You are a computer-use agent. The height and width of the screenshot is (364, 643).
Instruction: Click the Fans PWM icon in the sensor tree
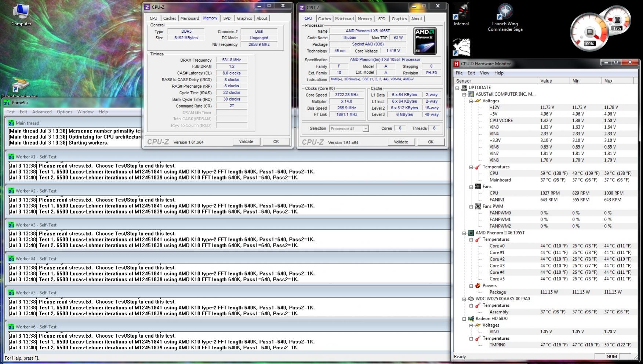(478, 207)
